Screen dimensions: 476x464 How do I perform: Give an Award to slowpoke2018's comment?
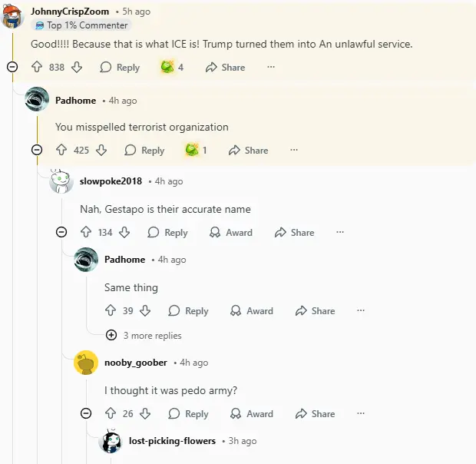pos(230,233)
